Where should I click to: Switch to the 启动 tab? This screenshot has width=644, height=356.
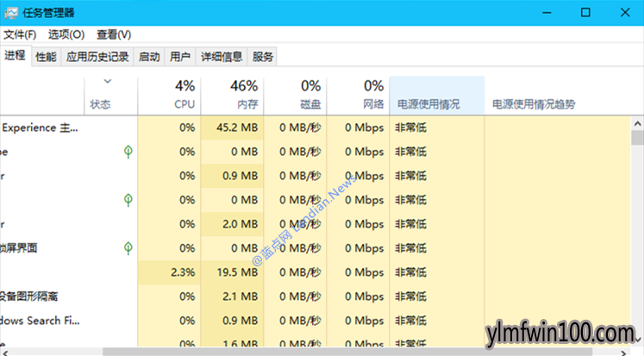pyautogui.click(x=149, y=57)
